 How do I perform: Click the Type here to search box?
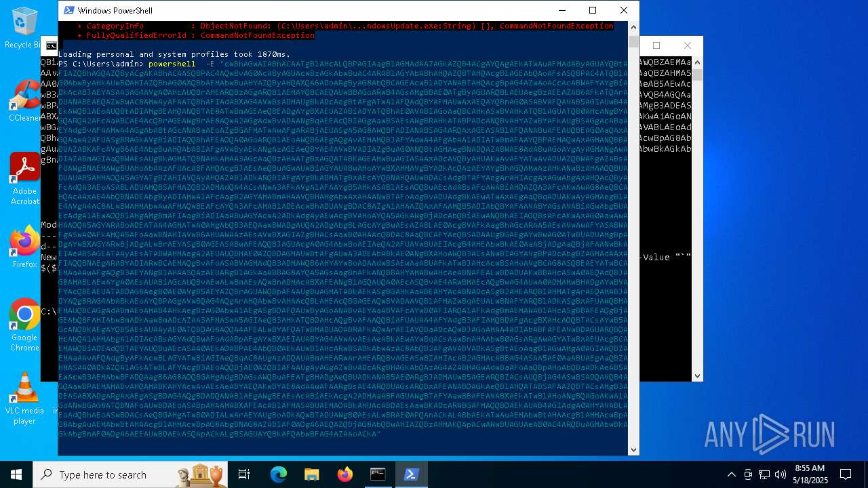pos(130,474)
